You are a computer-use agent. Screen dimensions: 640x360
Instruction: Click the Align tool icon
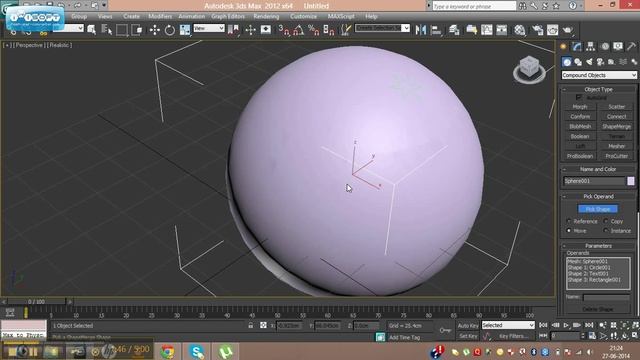(436, 30)
